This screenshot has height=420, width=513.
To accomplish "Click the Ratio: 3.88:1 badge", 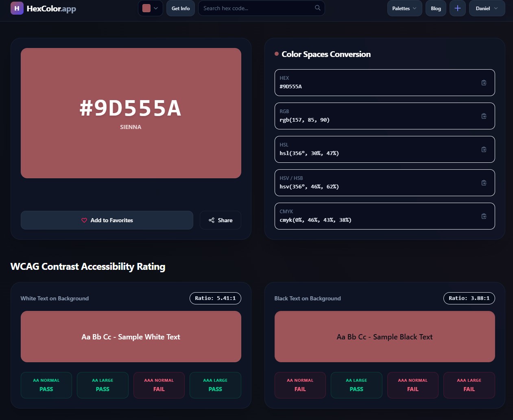I will (x=469, y=298).
